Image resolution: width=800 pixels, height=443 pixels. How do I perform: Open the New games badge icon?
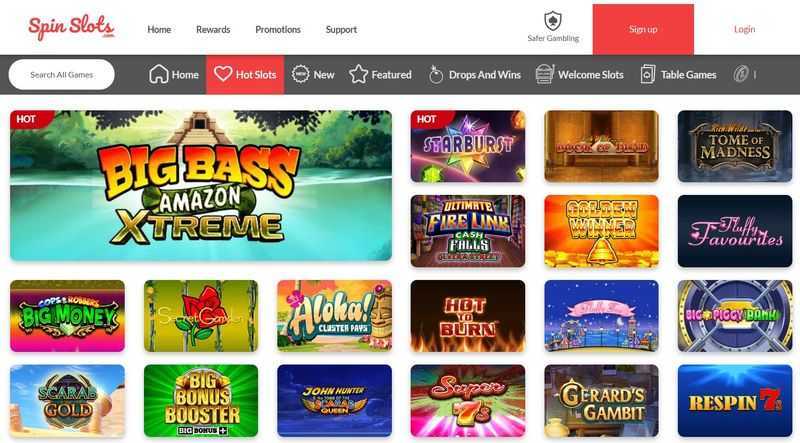(x=301, y=74)
